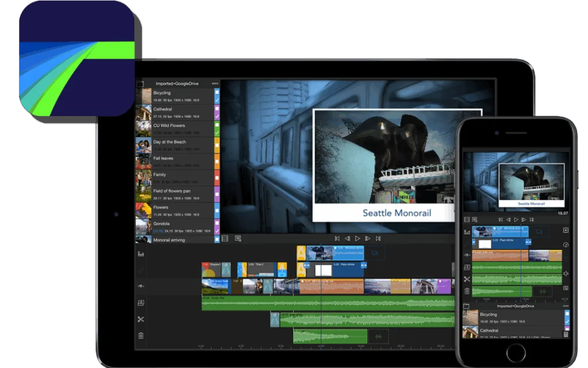Viewport: 588px width, 368px height.
Task: Select the small bottom audio clip on iPad
Action: (330, 336)
